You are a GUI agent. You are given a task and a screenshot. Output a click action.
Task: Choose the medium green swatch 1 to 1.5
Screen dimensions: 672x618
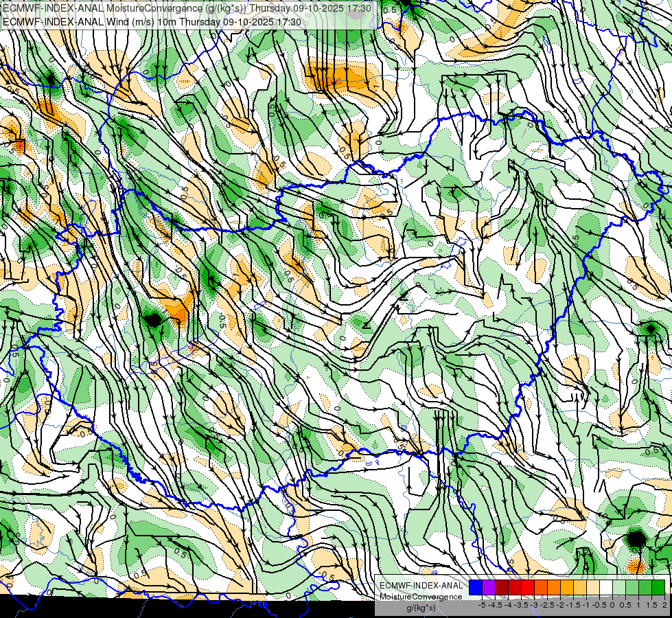coord(645,587)
